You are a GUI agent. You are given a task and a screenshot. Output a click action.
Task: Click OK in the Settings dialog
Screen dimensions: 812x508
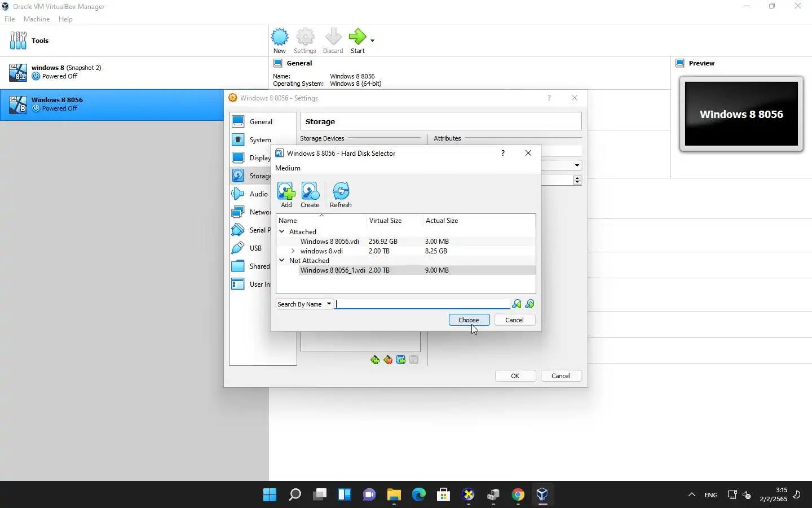(x=515, y=376)
